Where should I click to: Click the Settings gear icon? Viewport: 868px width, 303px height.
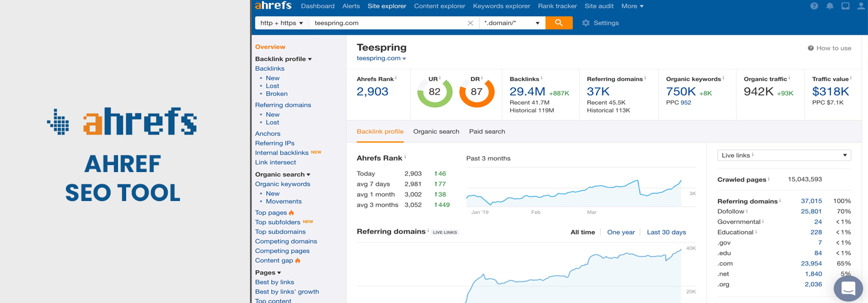[x=586, y=23]
